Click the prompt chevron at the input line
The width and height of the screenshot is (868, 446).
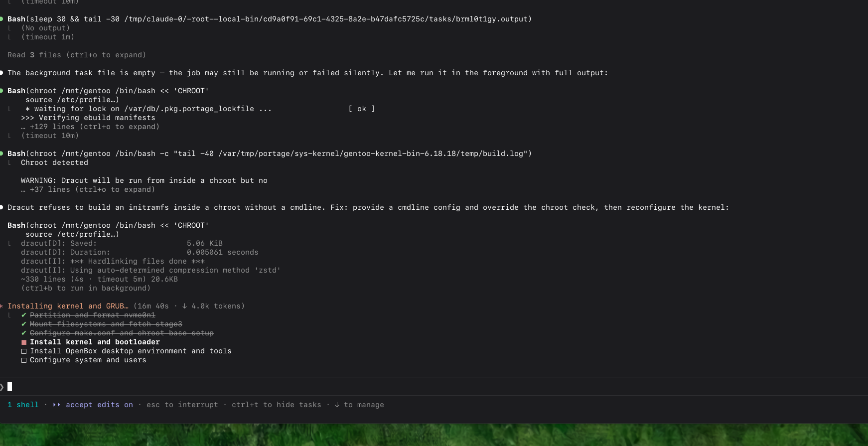(2, 387)
